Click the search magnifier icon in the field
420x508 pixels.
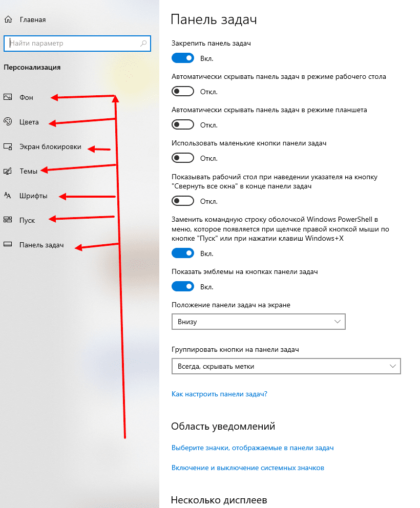(143, 44)
